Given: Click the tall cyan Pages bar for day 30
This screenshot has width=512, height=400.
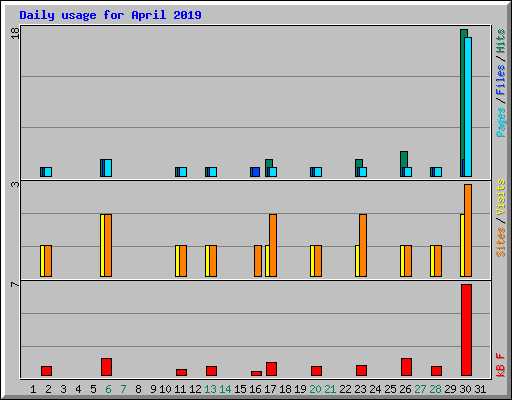Looking at the screenshot, I should click(468, 107).
